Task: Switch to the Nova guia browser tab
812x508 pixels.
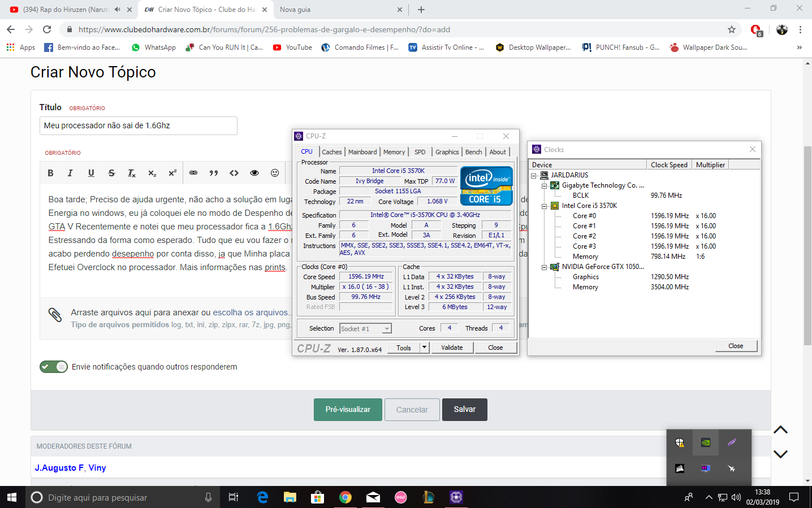Action: click(x=340, y=10)
